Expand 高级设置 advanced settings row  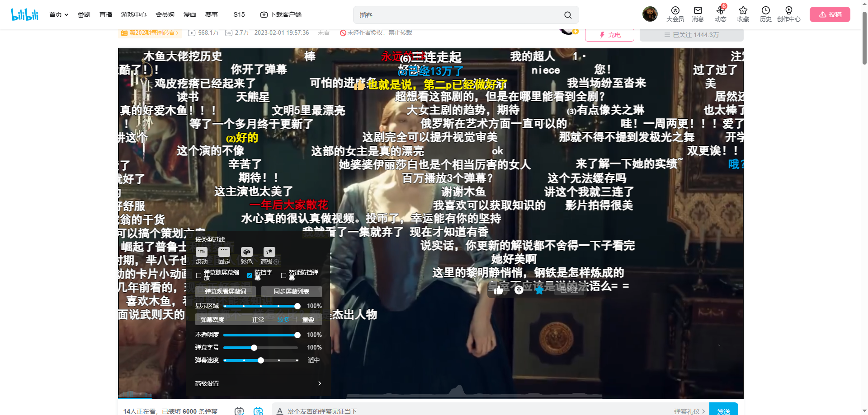[x=259, y=383]
